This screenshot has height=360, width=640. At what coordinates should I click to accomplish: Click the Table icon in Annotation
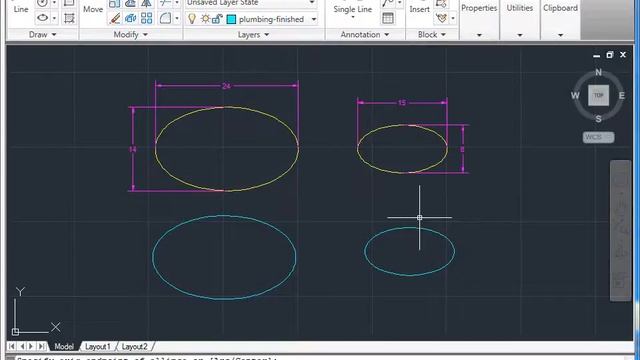click(x=388, y=18)
